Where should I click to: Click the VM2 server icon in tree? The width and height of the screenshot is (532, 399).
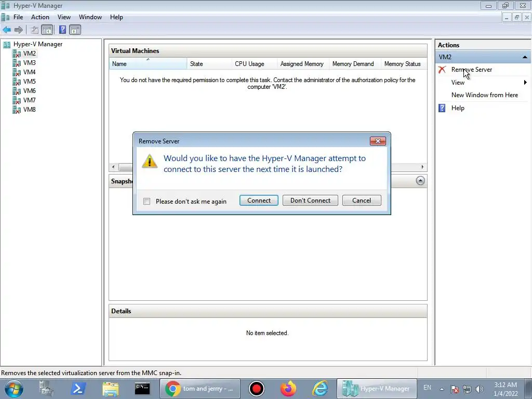pyautogui.click(x=17, y=54)
